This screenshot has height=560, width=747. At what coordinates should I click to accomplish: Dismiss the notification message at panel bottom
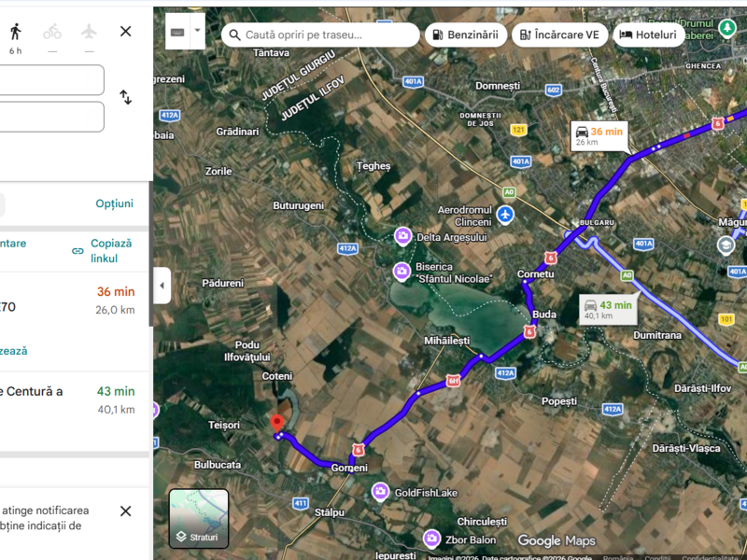pyautogui.click(x=126, y=511)
